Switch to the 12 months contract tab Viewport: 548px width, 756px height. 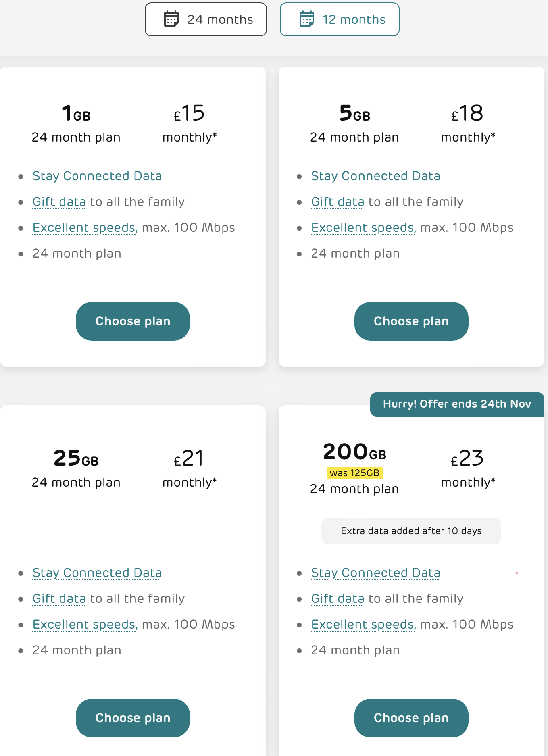click(340, 19)
